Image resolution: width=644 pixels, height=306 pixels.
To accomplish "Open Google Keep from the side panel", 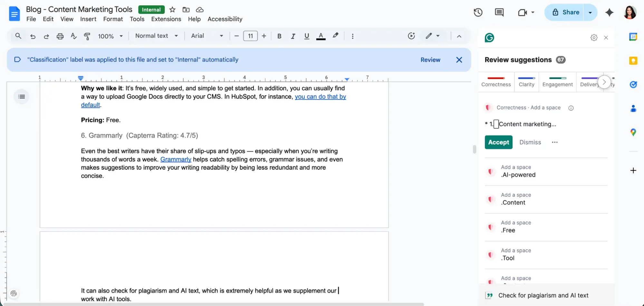I will [633, 61].
